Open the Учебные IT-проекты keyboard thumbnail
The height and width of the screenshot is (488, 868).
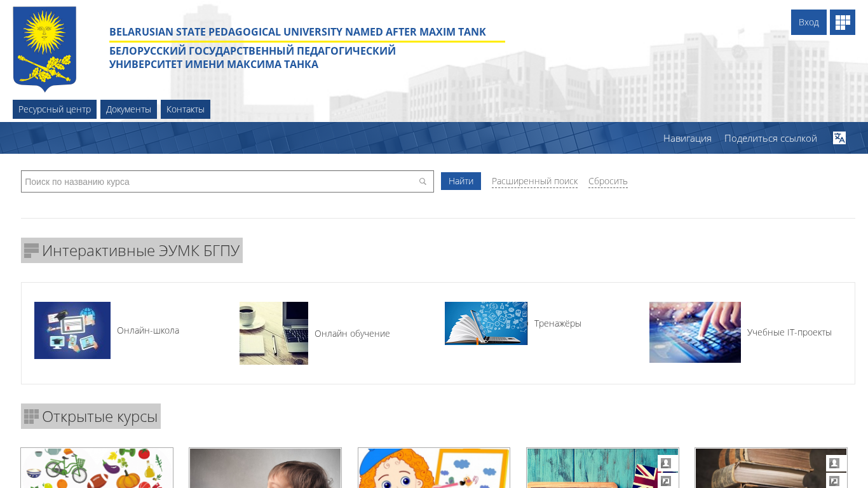pos(695,332)
